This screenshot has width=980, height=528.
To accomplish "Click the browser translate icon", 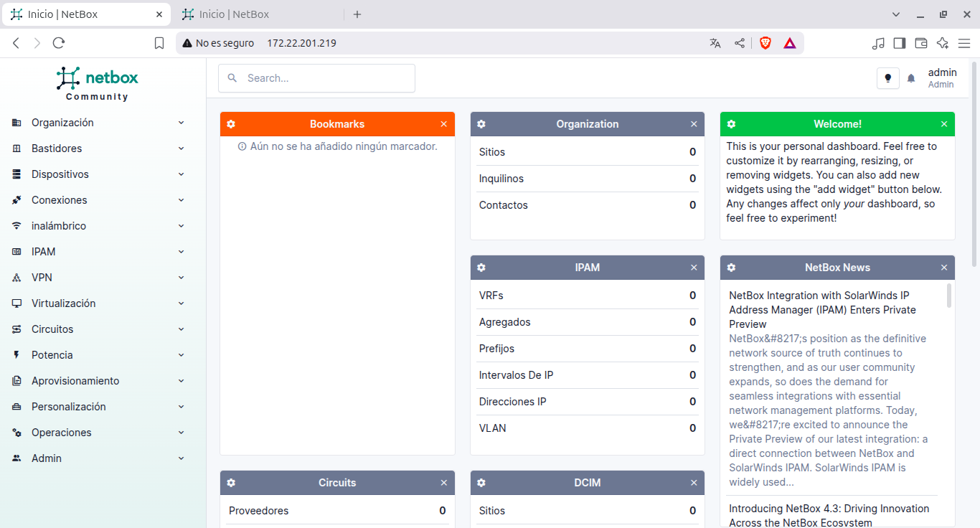I will click(715, 43).
